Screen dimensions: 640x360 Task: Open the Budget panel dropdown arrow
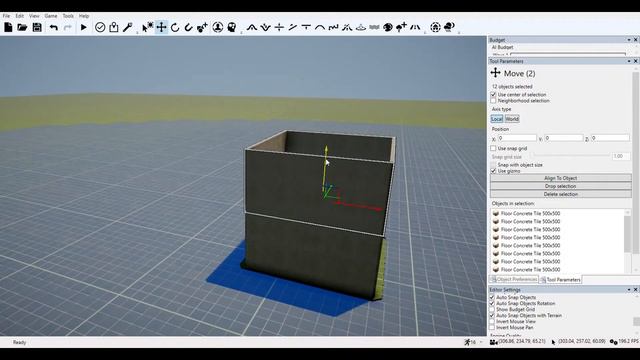click(629, 40)
